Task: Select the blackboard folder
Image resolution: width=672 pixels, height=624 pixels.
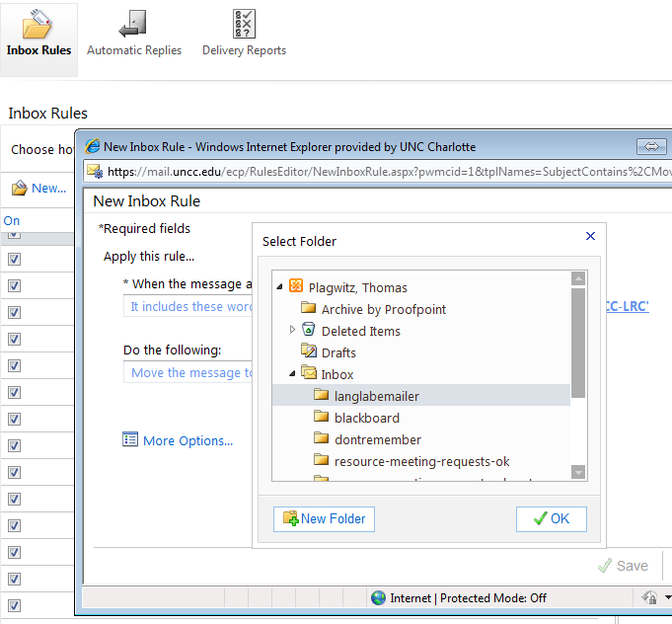Action: pyautogui.click(x=366, y=418)
